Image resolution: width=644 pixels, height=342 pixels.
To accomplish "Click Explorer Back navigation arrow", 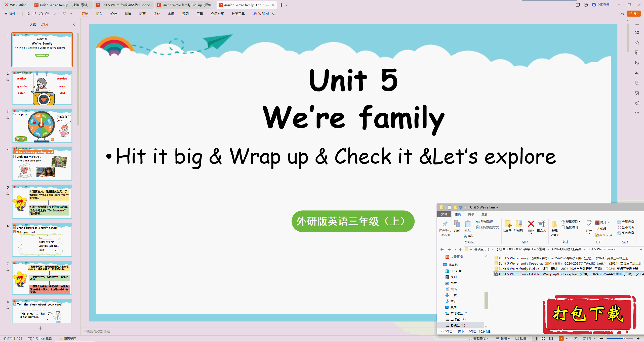I will [442, 249].
